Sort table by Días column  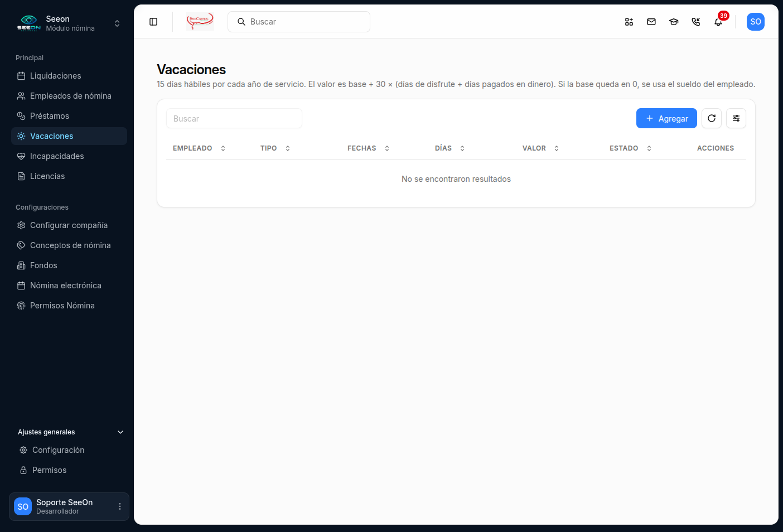(450, 148)
